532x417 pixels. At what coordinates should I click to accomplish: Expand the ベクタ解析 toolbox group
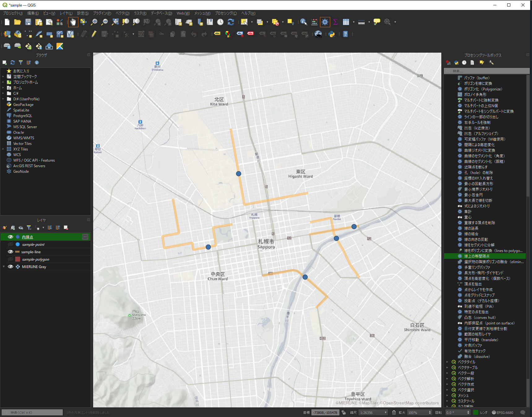point(447,379)
